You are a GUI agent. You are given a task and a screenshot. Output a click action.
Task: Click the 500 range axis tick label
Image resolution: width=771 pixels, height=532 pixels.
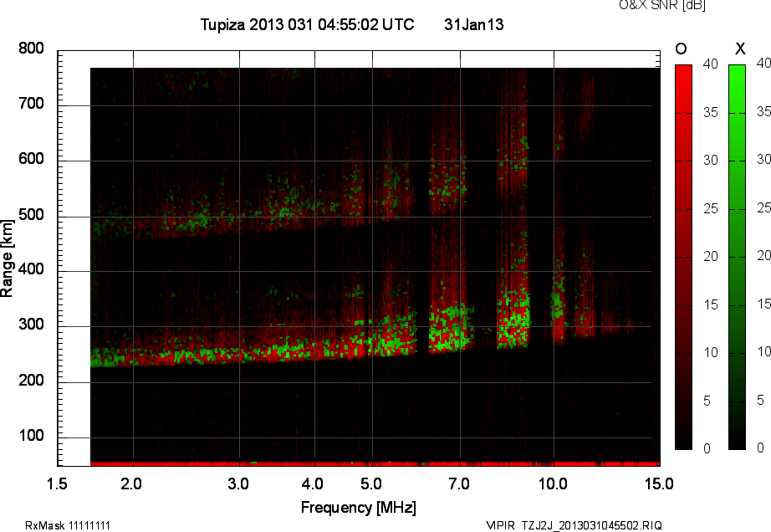[31, 214]
